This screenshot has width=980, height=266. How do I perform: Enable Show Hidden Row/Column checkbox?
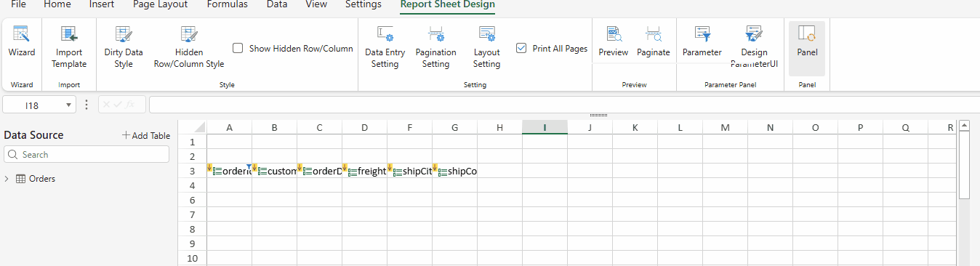[x=238, y=49]
